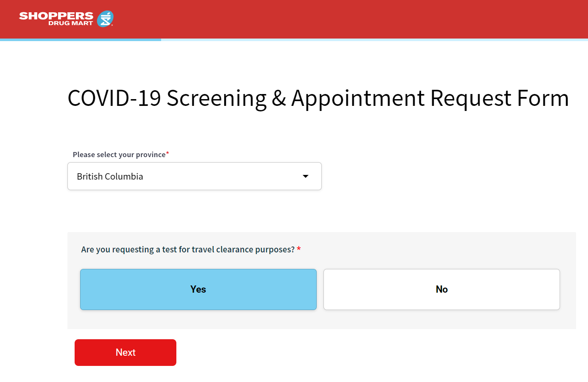Image resolution: width=588 pixels, height=382 pixels.
Task: Choose No for travel clearance test
Action: tap(441, 289)
